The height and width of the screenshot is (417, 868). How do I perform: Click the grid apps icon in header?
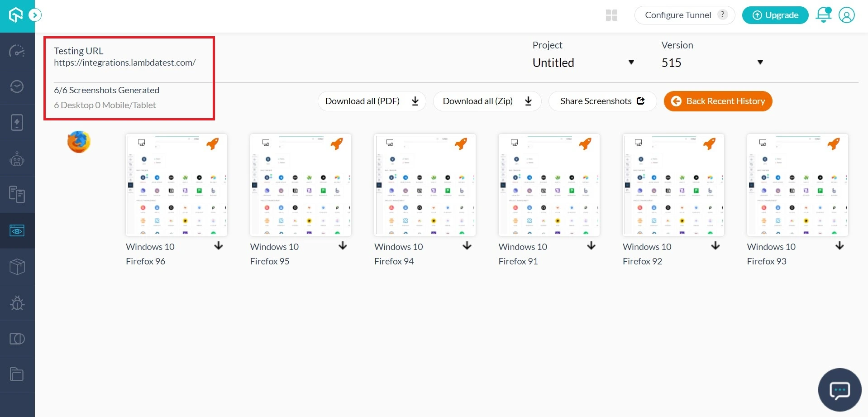coord(611,15)
